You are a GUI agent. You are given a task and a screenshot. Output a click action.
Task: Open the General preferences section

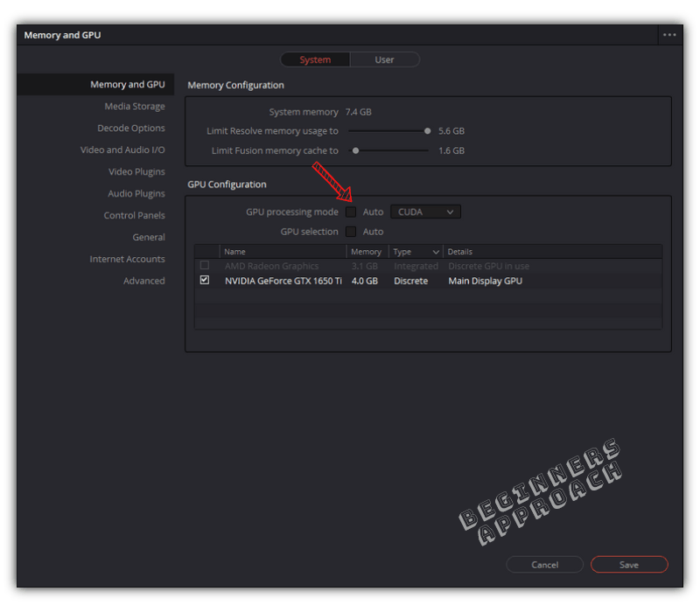[149, 237]
